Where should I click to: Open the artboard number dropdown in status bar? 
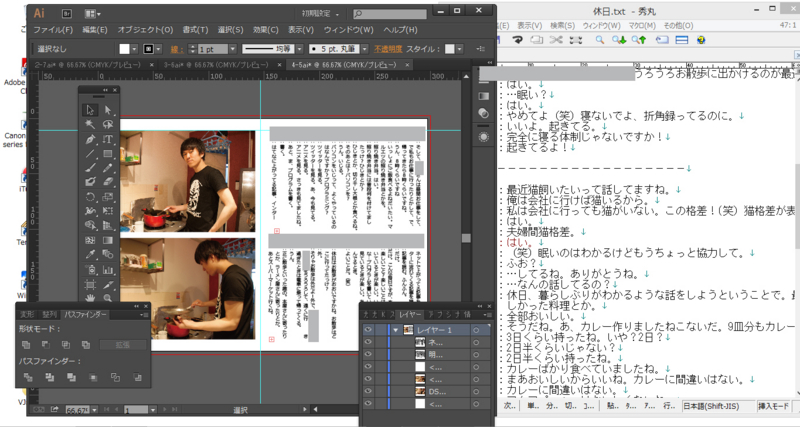click(x=152, y=410)
